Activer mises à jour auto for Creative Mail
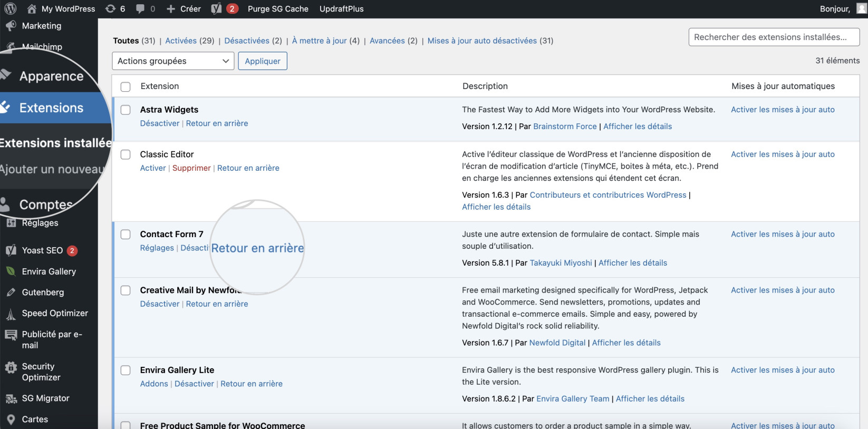This screenshot has height=429, width=868. tap(783, 290)
